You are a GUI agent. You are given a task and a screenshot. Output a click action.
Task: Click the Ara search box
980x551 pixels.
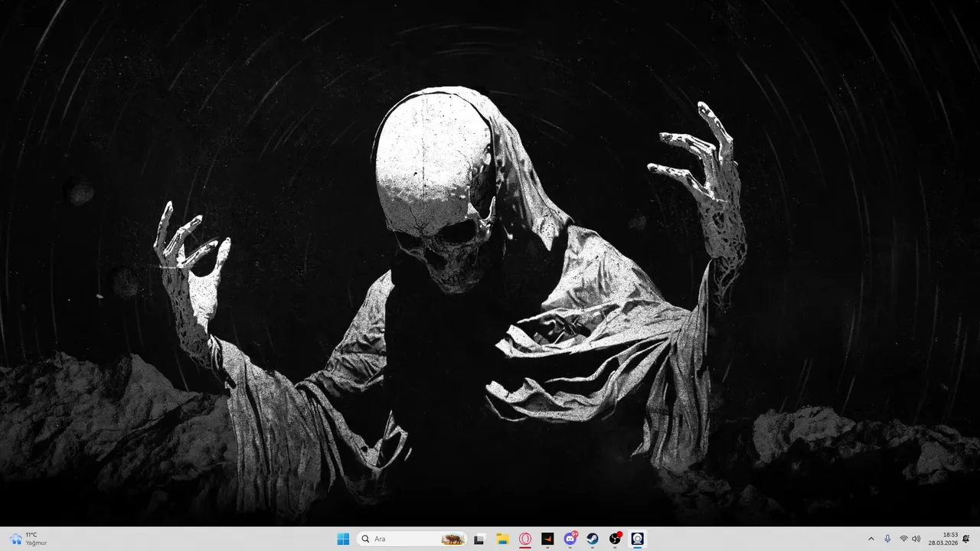coord(412,539)
